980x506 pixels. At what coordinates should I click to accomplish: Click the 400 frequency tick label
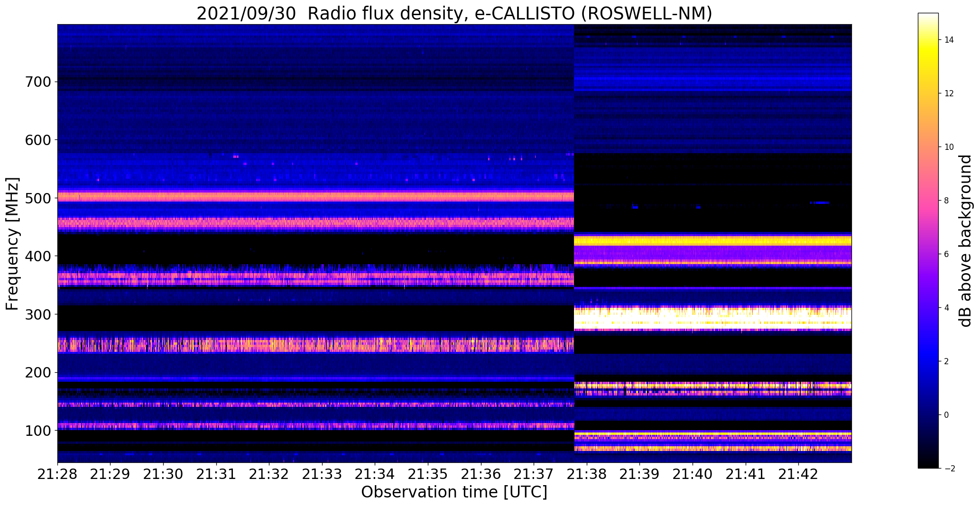coord(37,257)
